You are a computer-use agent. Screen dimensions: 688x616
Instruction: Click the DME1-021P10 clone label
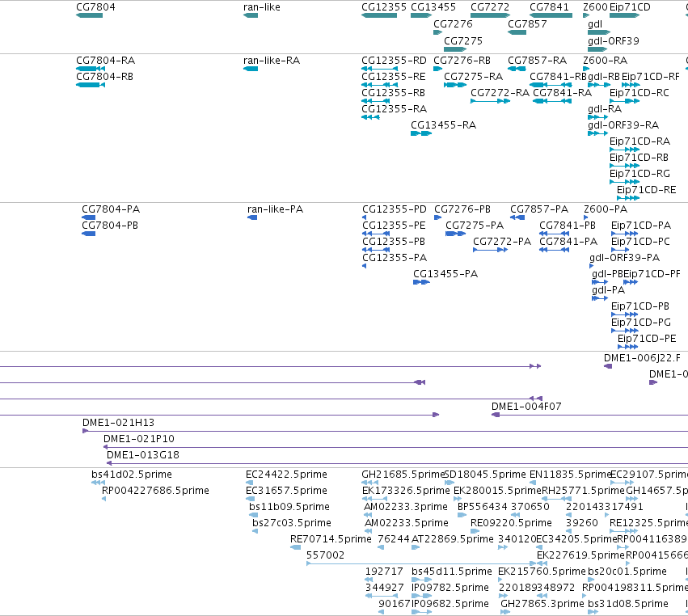139,439
